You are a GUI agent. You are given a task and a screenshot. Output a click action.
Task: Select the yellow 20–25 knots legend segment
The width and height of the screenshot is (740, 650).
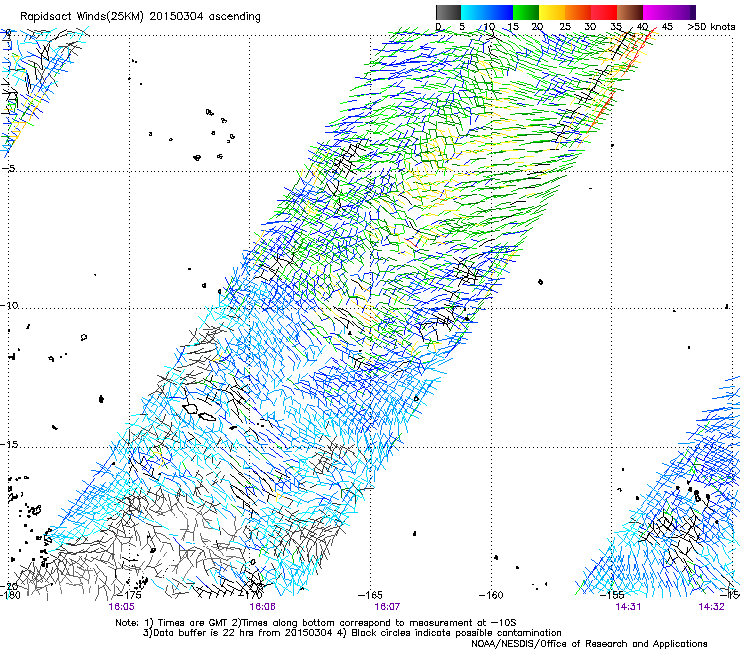point(552,12)
